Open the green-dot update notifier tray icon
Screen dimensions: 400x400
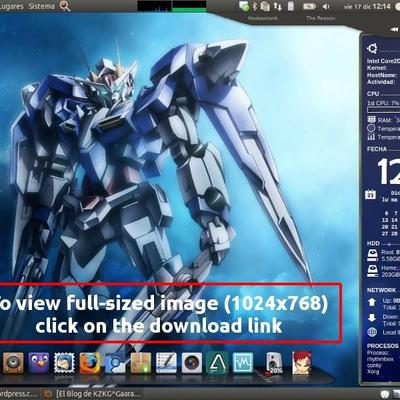[x=244, y=6]
